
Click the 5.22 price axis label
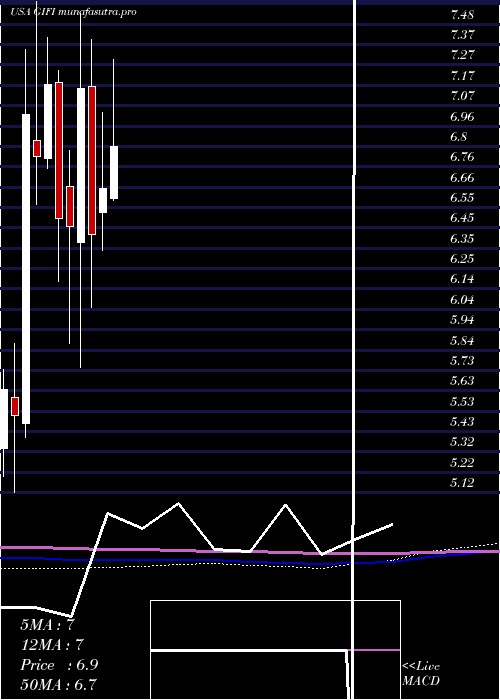(462, 462)
